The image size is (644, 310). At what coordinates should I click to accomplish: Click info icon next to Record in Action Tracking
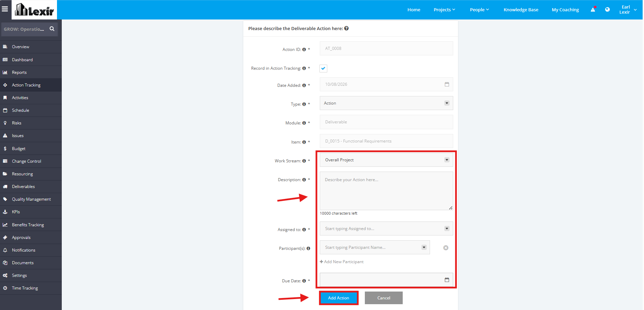(304, 68)
